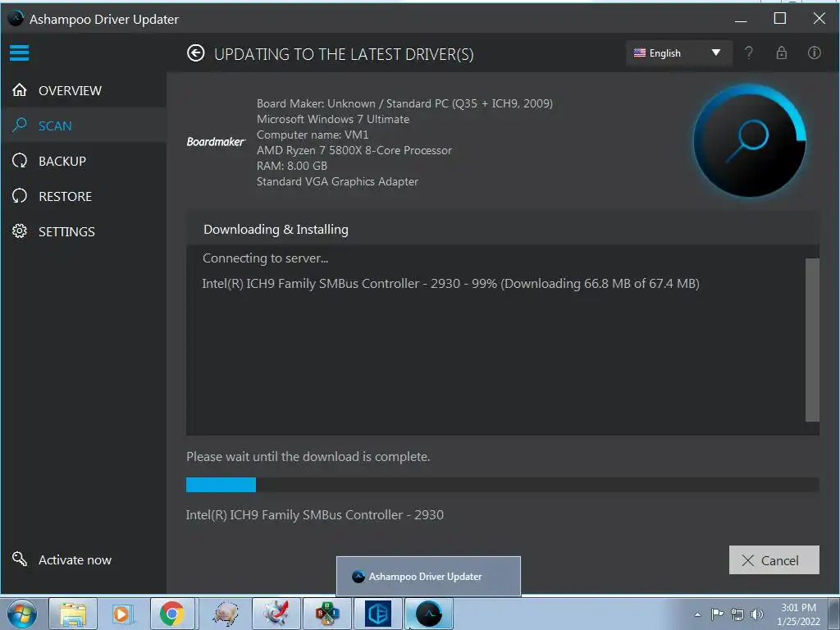Open the info icon in header
Viewport: 840px width, 630px height.
(814, 52)
